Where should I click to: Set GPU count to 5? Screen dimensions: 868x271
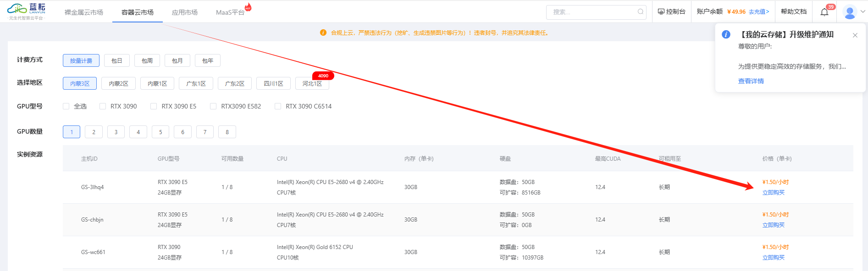[x=160, y=132]
